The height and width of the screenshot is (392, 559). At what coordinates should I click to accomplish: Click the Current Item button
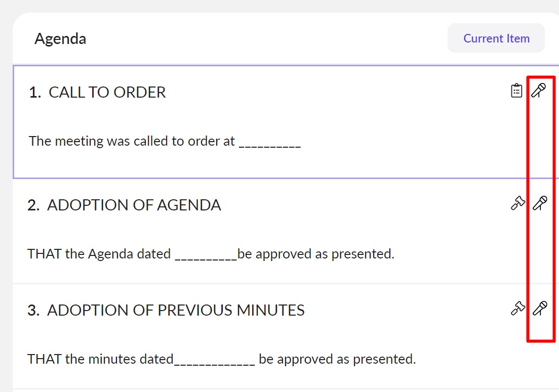click(496, 38)
